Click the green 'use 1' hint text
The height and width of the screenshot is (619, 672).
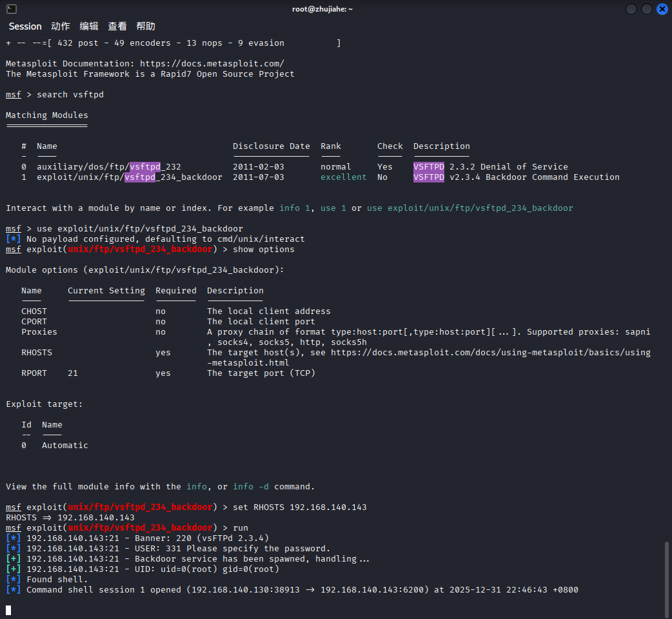[333, 208]
